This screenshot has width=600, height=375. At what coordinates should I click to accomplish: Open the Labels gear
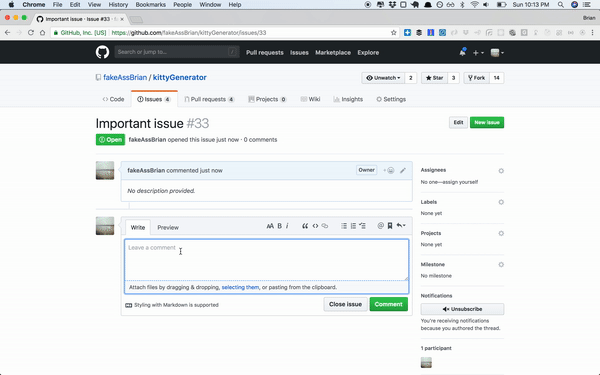click(501, 202)
